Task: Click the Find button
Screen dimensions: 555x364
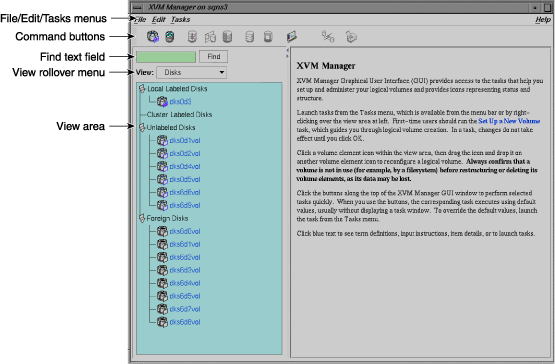Action: click(213, 57)
